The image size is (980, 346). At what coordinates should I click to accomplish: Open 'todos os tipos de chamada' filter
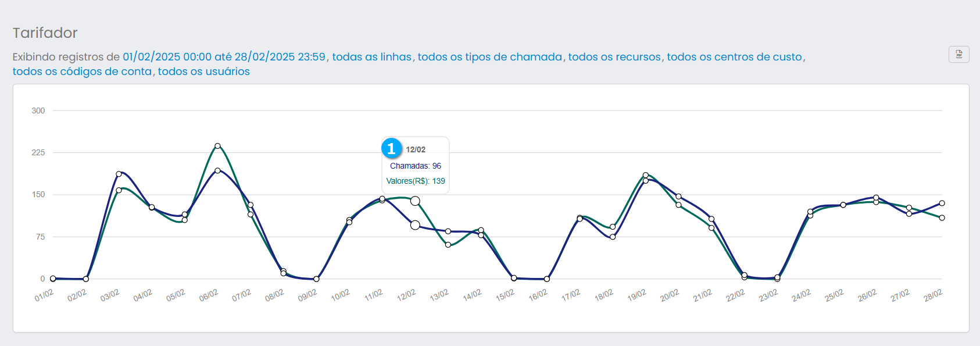tap(489, 57)
